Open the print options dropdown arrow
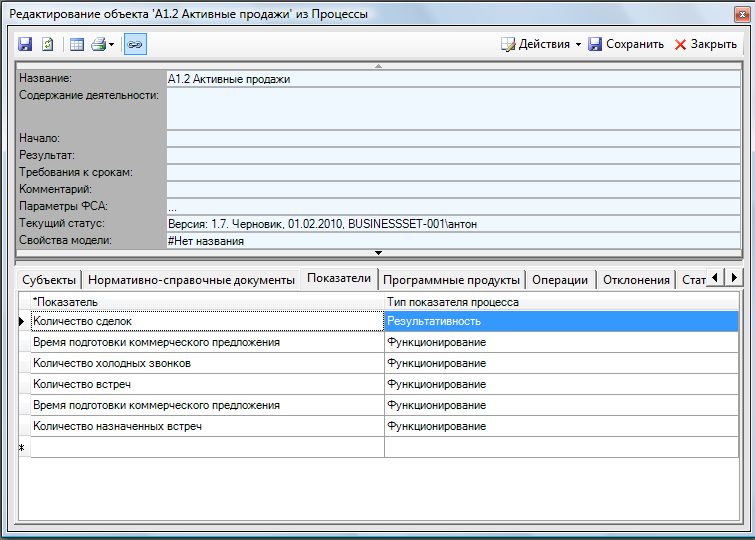755x540 pixels. pyautogui.click(x=112, y=44)
